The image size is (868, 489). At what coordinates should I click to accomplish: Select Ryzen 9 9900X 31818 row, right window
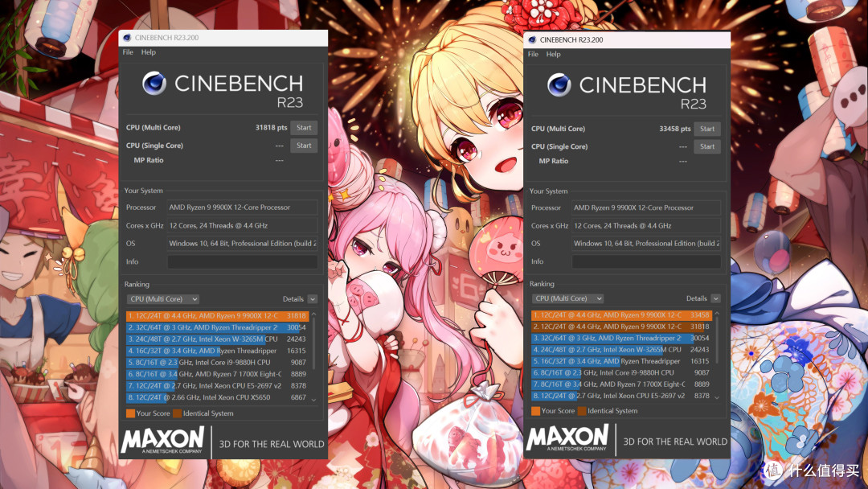(x=621, y=327)
